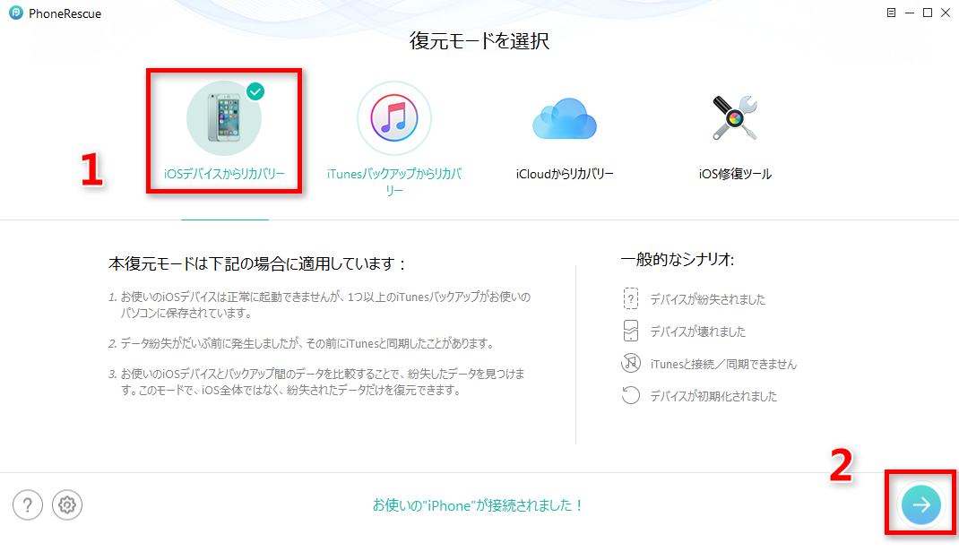Viewport: 959px width, 560px height.
Task: Choose the iTunes backup recovery music icon
Action: click(393, 118)
